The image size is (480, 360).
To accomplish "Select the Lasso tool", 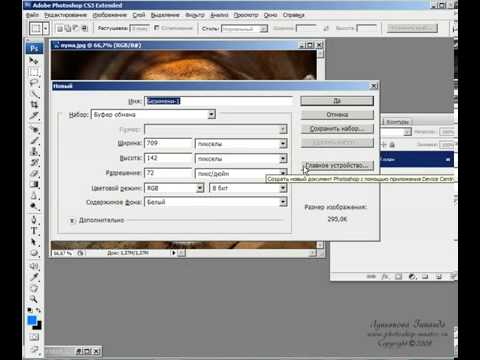I will coord(34,83).
